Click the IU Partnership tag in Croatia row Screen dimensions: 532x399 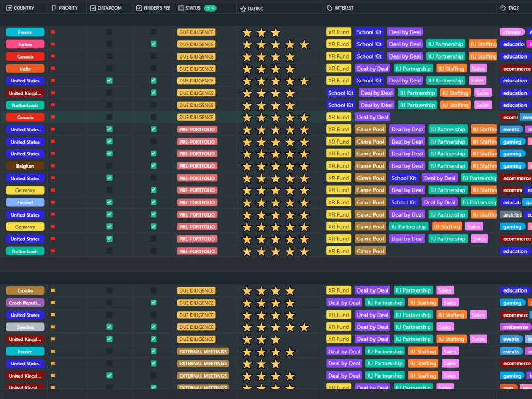click(413, 290)
